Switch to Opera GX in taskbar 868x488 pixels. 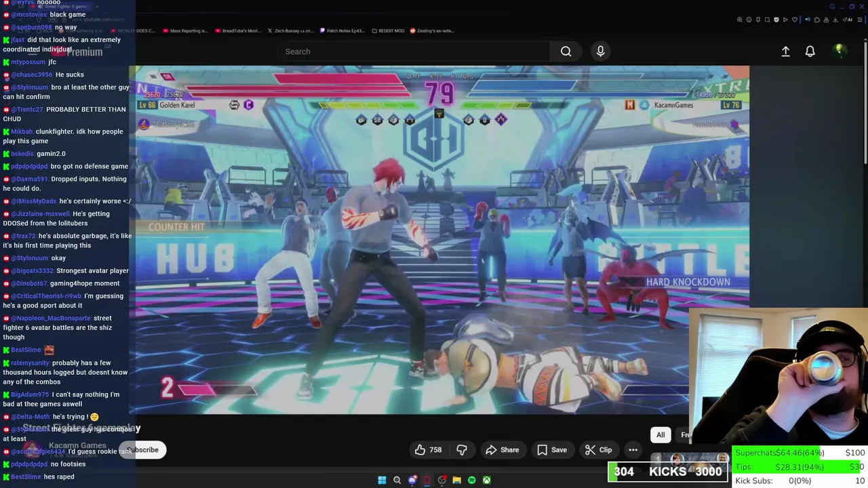(x=427, y=480)
